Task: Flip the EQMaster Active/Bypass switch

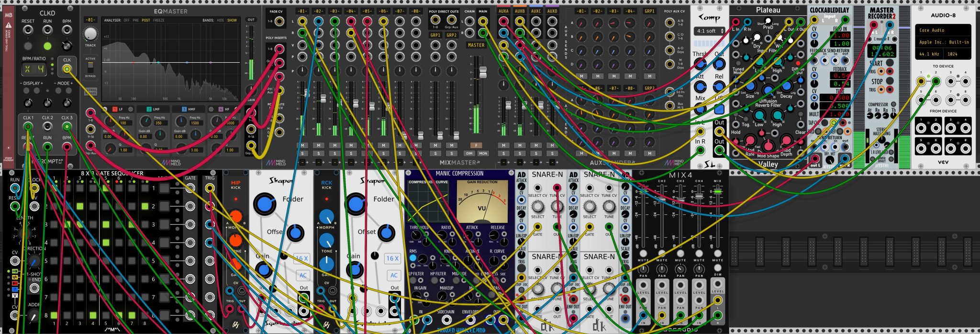Action: pyautogui.click(x=90, y=67)
